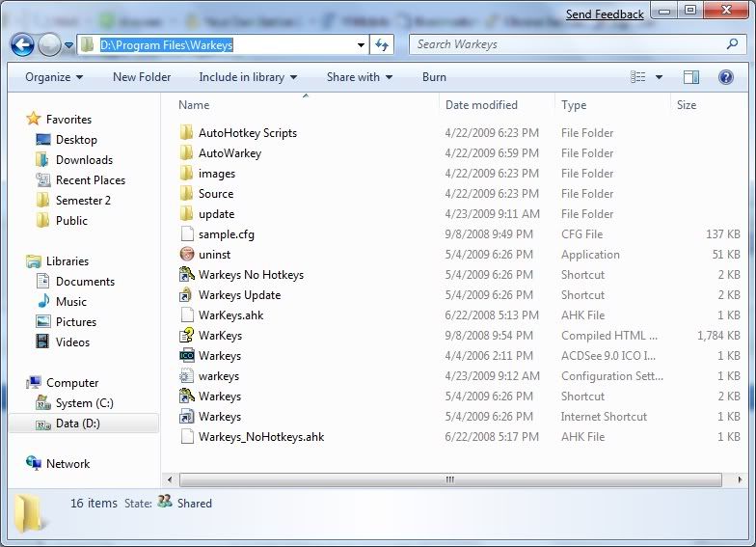Screen dimensions: 756x547
Task: Click the 1,784 KB size cell
Action: coord(718,336)
